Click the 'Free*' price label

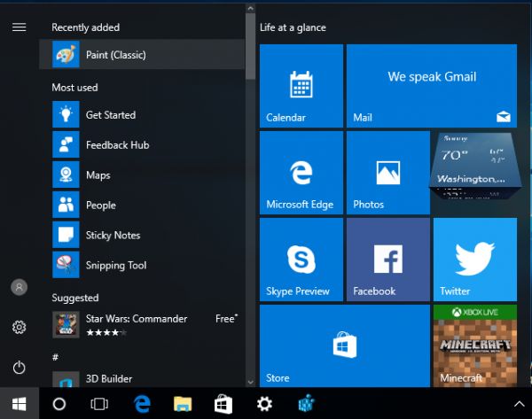tap(227, 319)
